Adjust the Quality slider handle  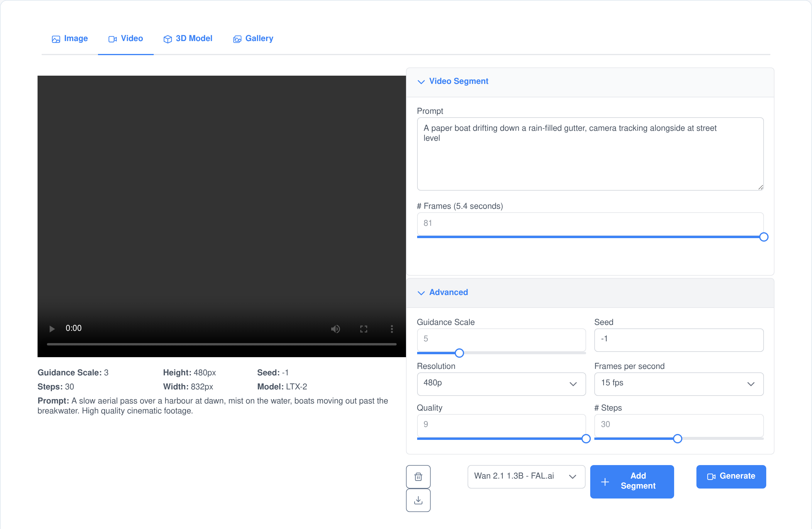pos(586,438)
